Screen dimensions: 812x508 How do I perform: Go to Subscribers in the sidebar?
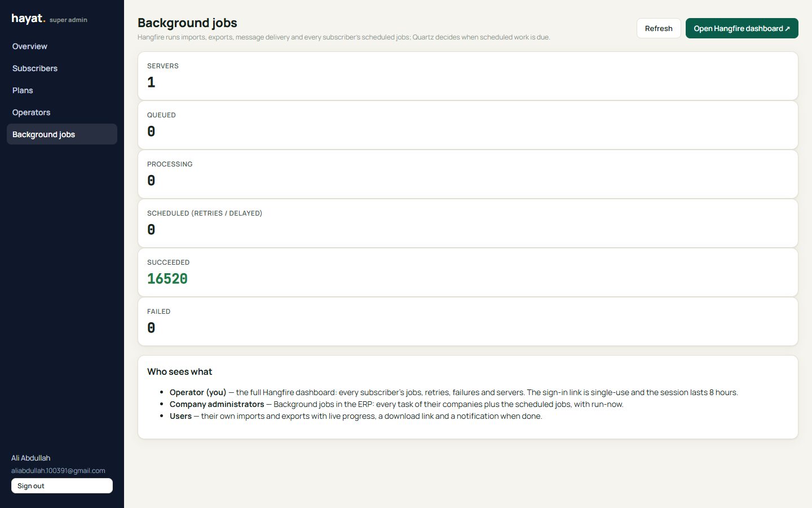click(x=61, y=68)
